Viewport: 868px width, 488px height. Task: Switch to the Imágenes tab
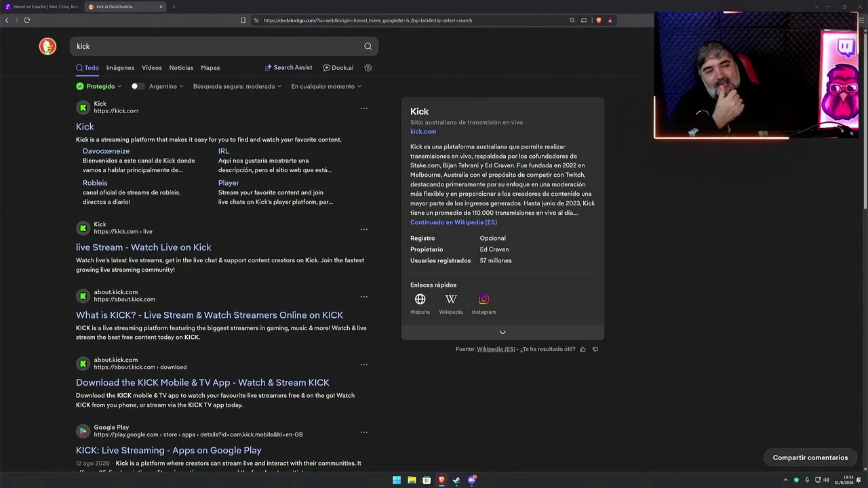(120, 68)
